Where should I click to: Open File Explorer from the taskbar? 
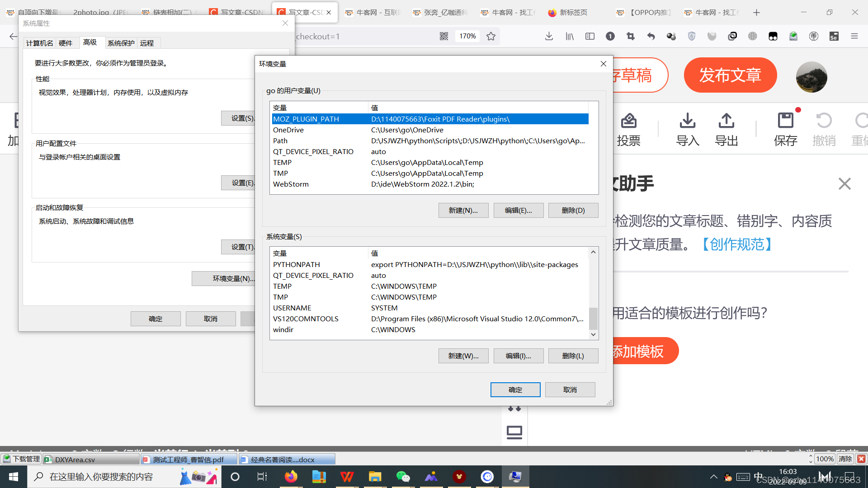coord(375,477)
